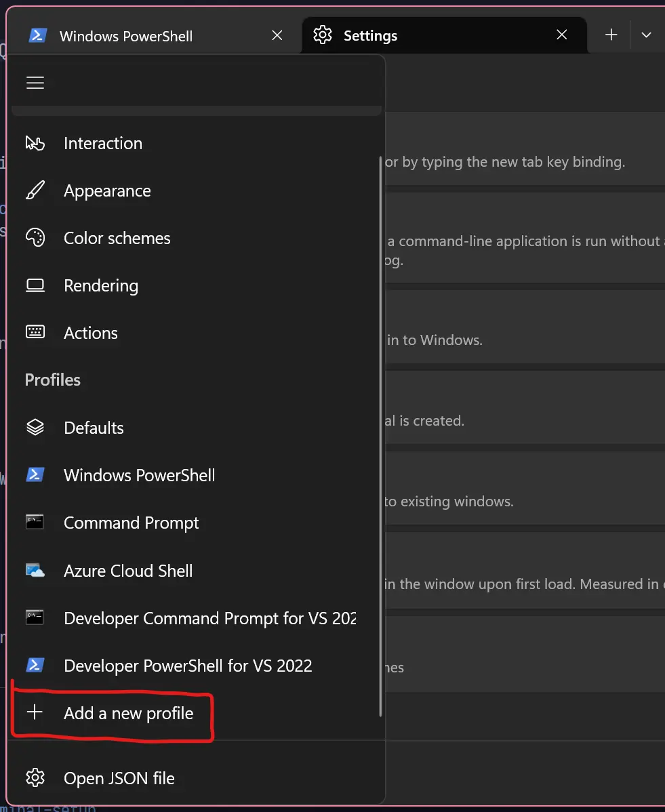This screenshot has width=665, height=812.
Task: Close the Windows PowerShell tab
Action: (277, 35)
